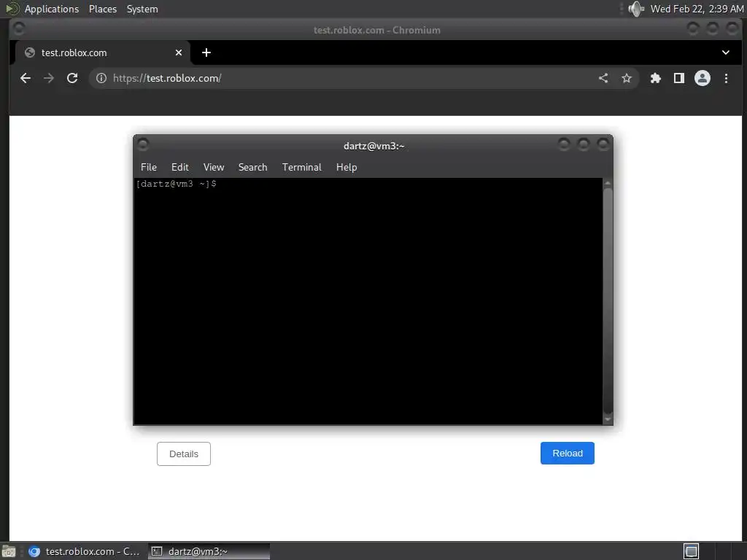Open the Terminal menu in terminal window

tap(301, 167)
